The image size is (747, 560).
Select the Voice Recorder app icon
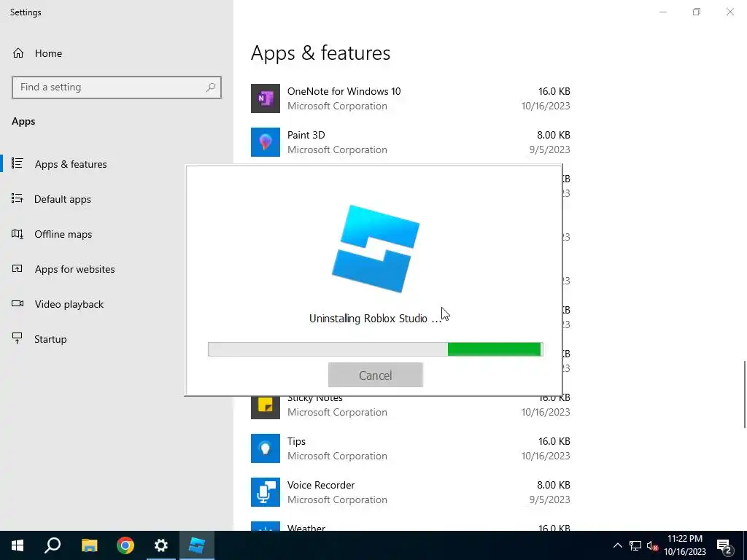tap(266, 492)
